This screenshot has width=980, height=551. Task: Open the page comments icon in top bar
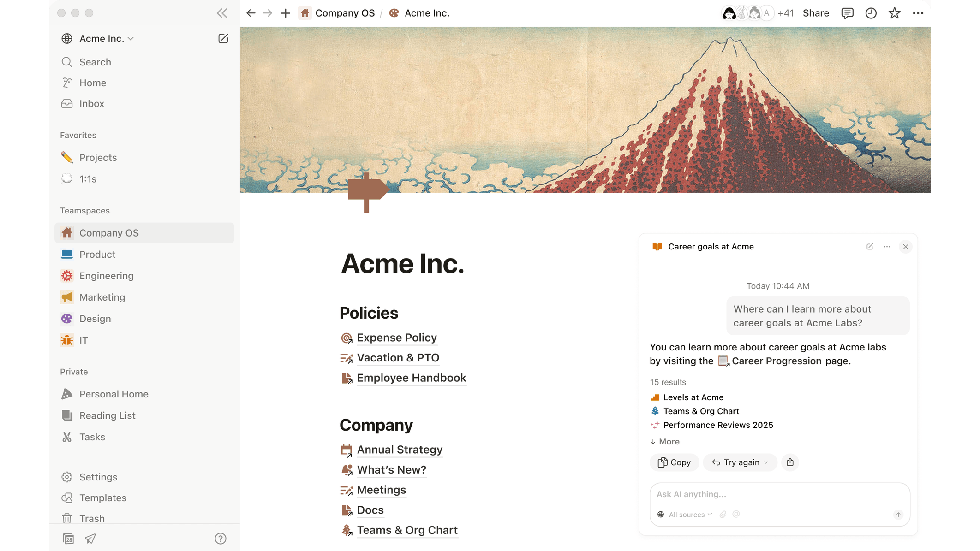click(847, 13)
